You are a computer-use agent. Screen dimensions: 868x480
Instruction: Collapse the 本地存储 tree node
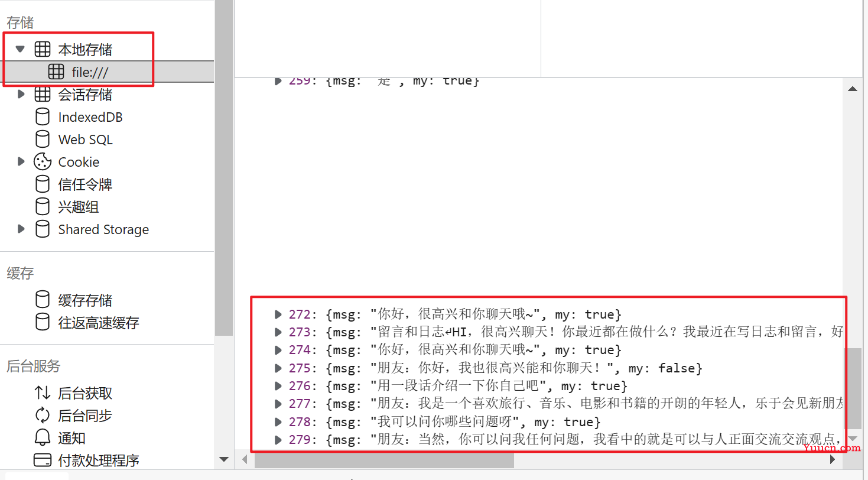(x=21, y=49)
